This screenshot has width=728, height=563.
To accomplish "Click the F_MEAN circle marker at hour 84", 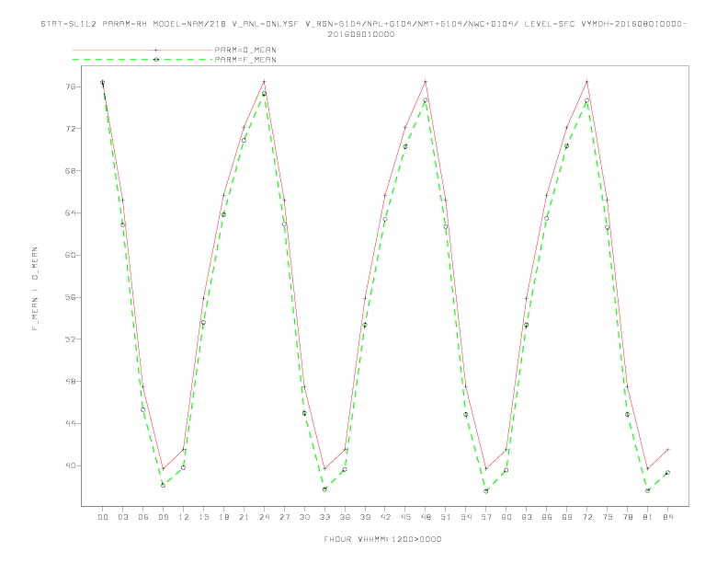I will tap(667, 473).
